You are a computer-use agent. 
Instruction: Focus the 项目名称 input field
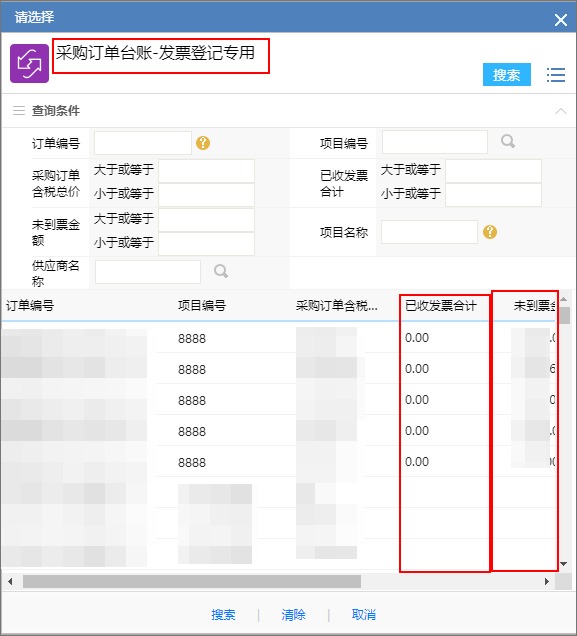point(429,232)
